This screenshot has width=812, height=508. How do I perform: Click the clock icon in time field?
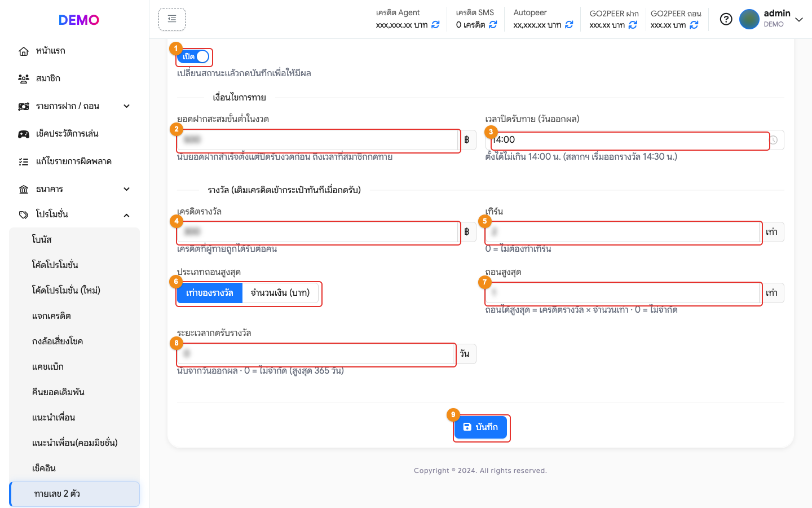coord(774,140)
